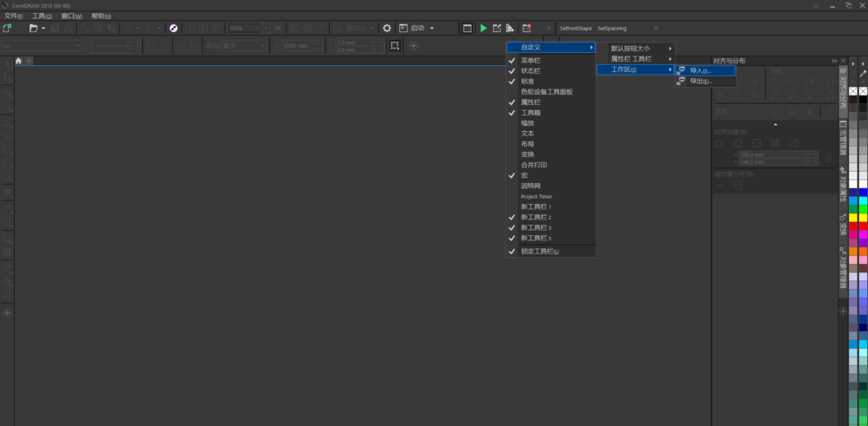Image resolution: width=868 pixels, height=426 pixels.
Task: Open 启动 launcher dropdown
Action: pyautogui.click(x=431, y=29)
